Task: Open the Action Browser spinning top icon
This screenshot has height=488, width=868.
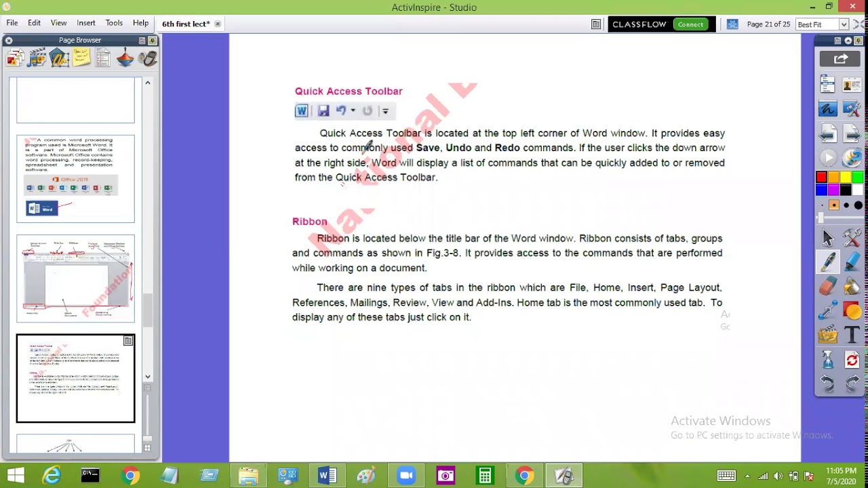Action: pyautogui.click(x=125, y=58)
